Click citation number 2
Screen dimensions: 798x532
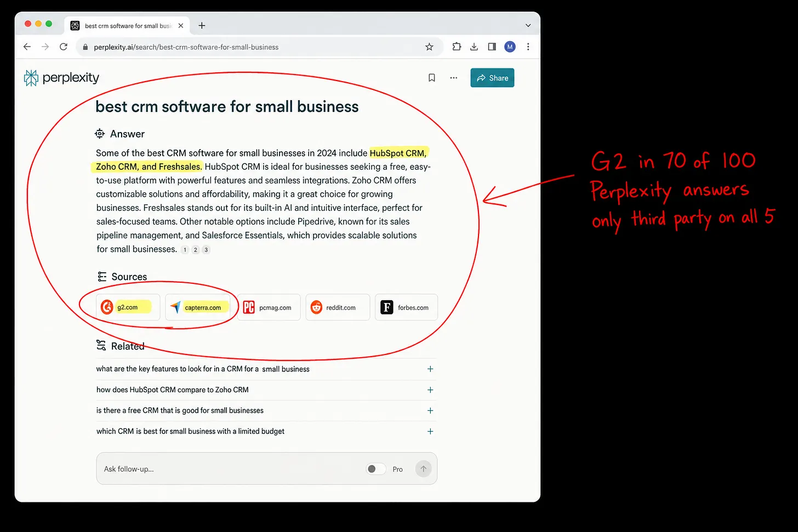click(196, 250)
